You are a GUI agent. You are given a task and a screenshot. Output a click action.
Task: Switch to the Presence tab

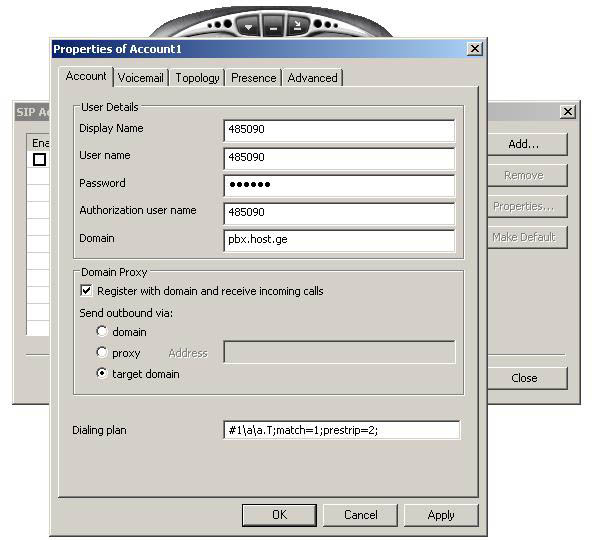coord(253,78)
